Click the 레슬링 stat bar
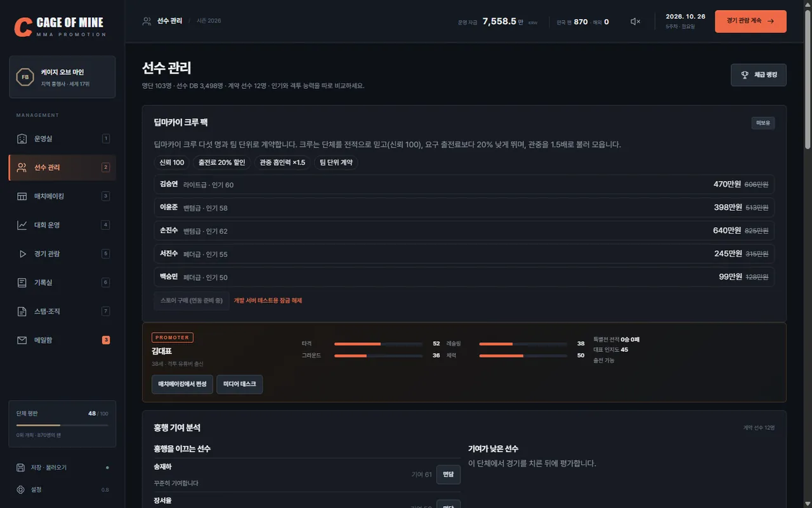The width and height of the screenshot is (812, 508). [x=523, y=344]
